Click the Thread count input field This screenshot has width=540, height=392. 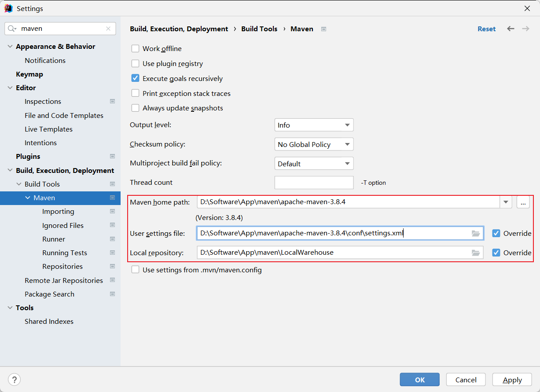[314, 183]
